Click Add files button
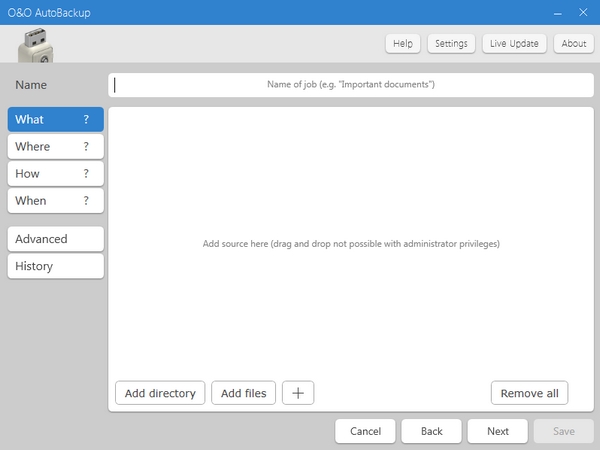Screen dimensions: 600x450 [243, 393]
